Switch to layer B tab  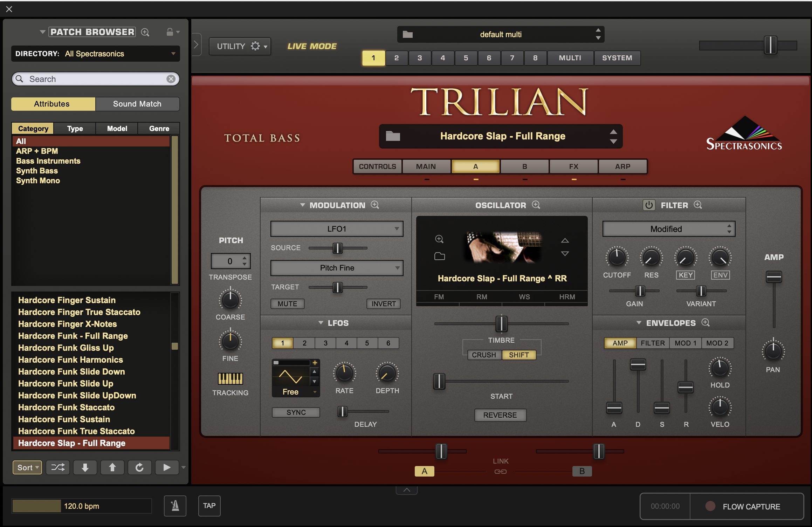point(524,166)
